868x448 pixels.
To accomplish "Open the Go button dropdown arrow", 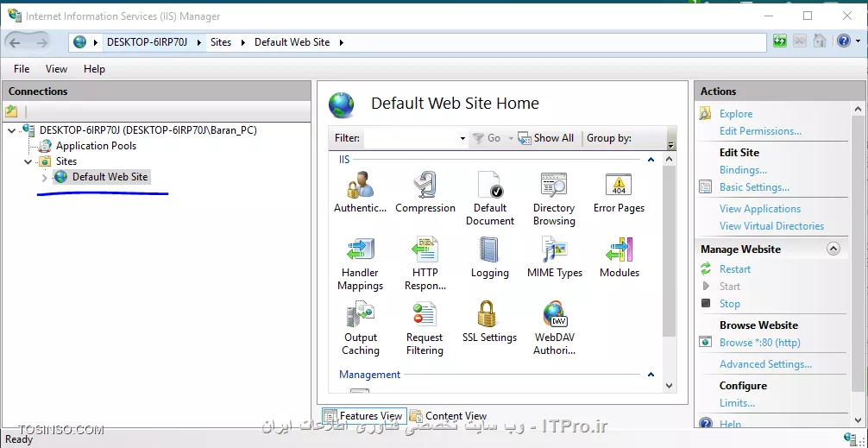I will (511, 138).
